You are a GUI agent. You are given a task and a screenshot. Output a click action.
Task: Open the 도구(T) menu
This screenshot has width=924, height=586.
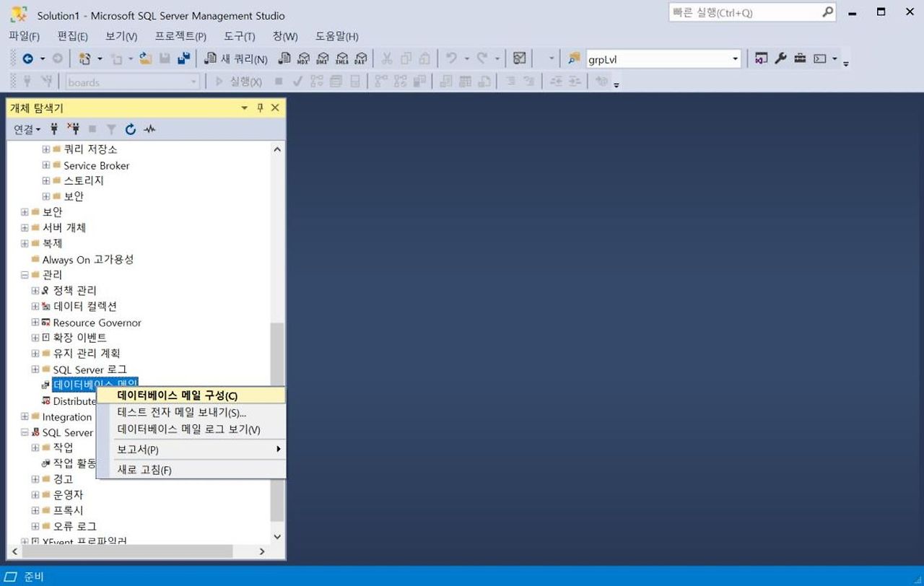pyautogui.click(x=239, y=36)
